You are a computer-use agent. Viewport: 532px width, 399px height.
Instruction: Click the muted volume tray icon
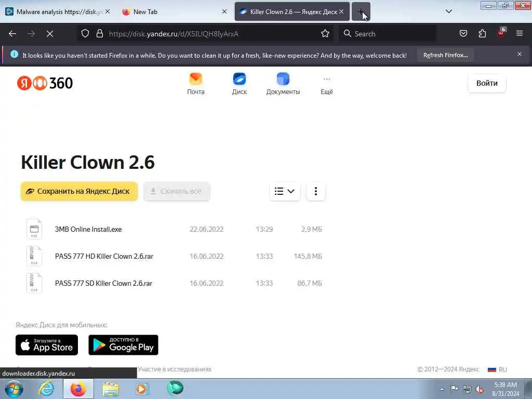click(480, 390)
